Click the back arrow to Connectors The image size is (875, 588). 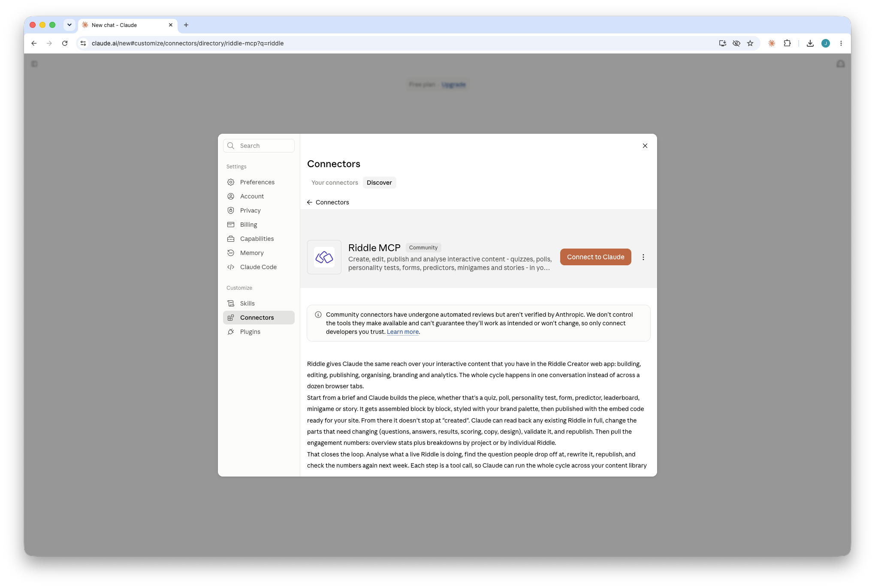310,202
